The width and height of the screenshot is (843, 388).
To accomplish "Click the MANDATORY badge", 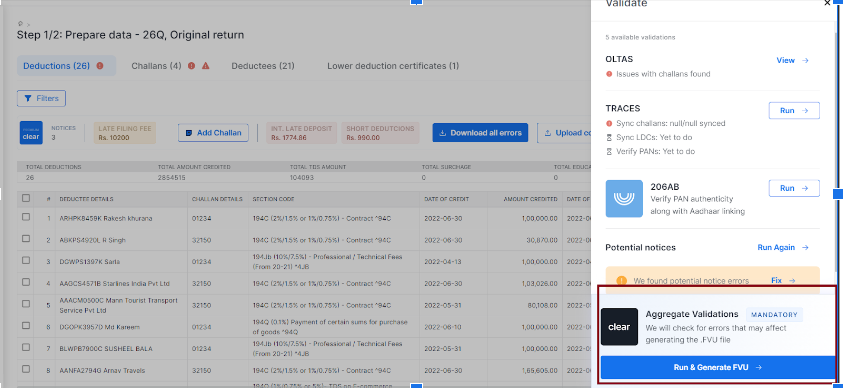I will coord(774,314).
